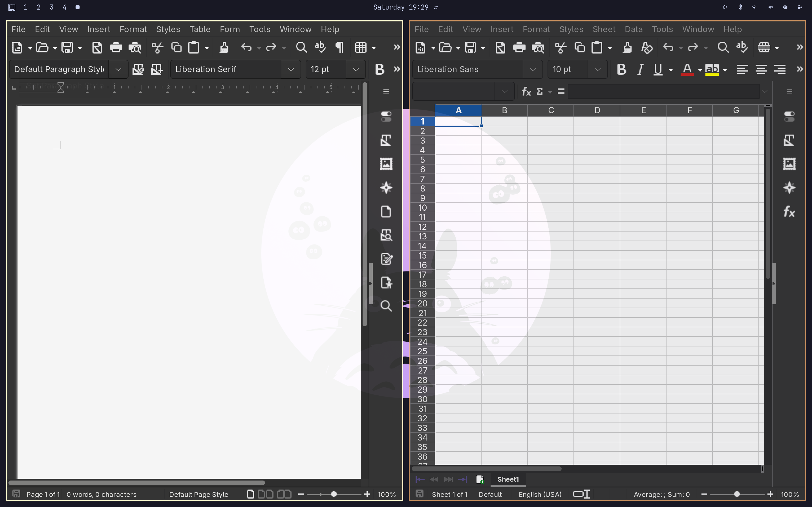The width and height of the screenshot is (812, 507).
Task: Expand the Liberation Serif font name dropdown
Action: coord(291,69)
